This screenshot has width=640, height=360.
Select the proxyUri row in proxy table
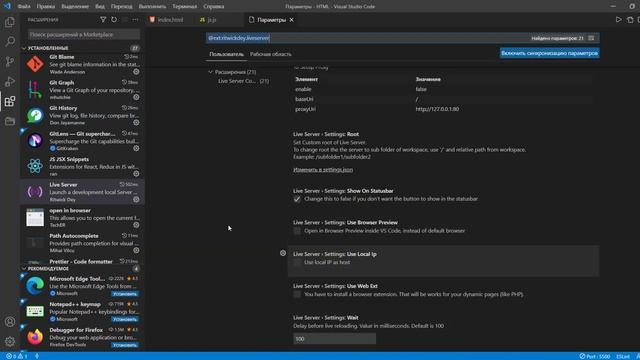(x=443, y=109)
